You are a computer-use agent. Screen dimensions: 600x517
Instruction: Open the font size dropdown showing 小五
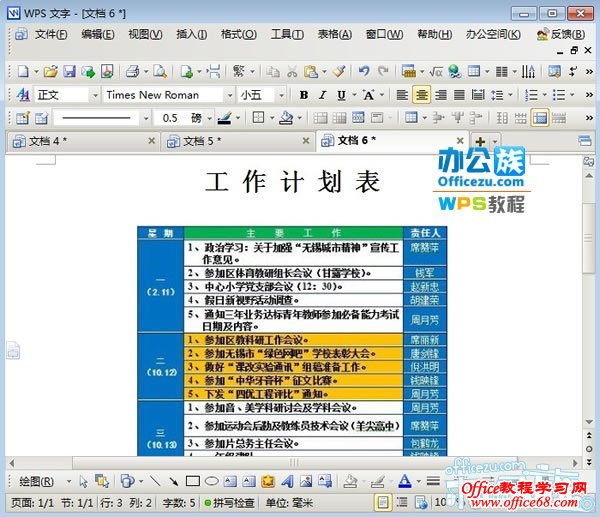(281, 95)
